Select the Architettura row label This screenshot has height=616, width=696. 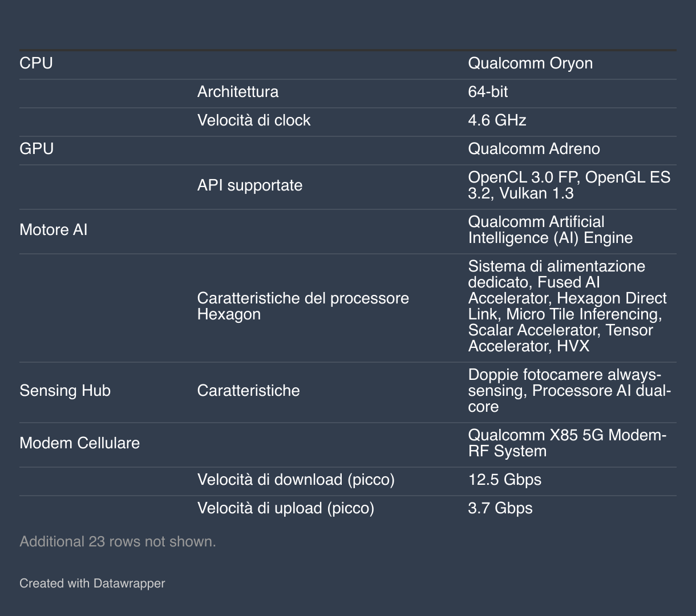(x=238, y=92)
